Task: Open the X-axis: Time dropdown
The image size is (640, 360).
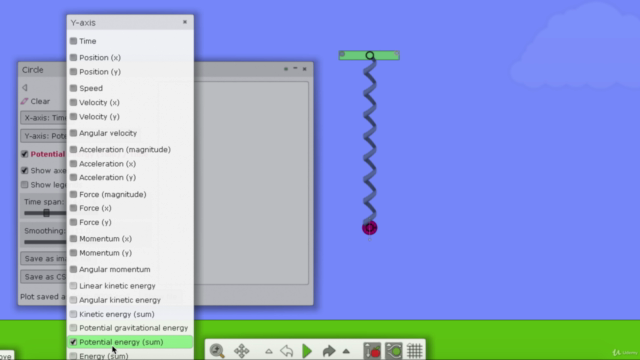Action: pyautogui.click(x=43, y=118)
